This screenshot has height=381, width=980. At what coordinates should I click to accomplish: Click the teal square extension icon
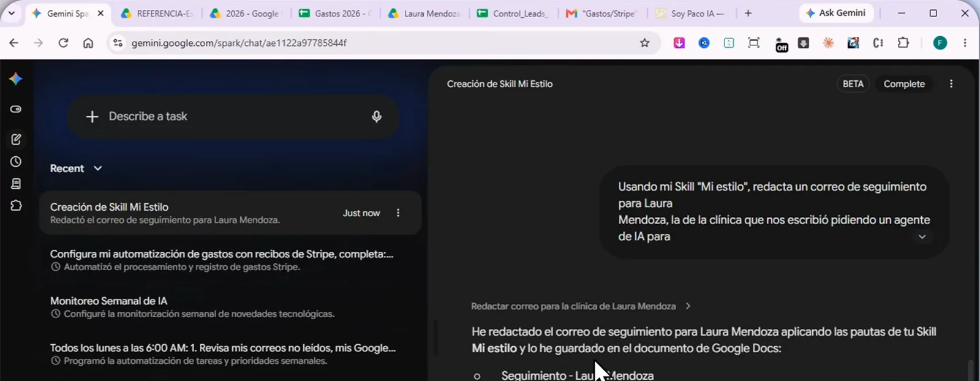(729, 43)
